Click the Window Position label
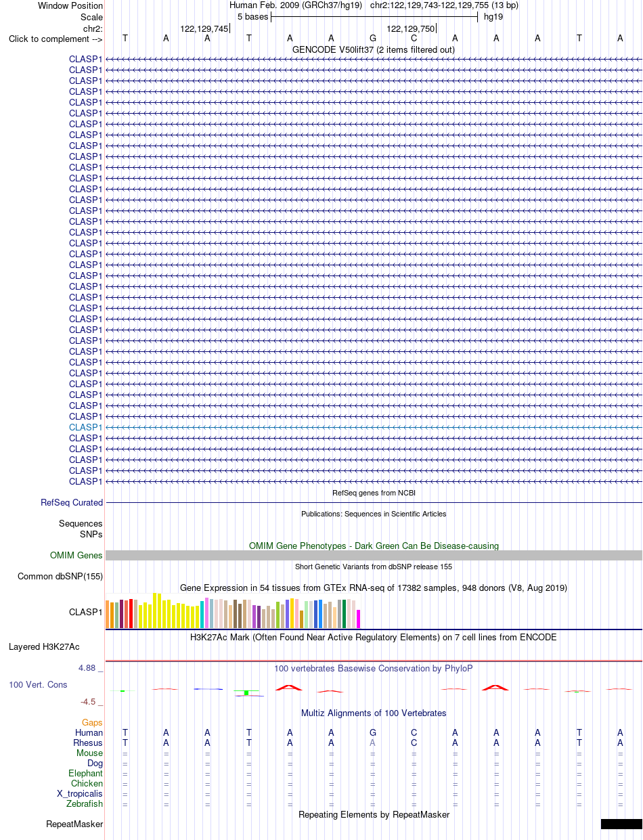The image size is (643, 840). pos(70,5)
